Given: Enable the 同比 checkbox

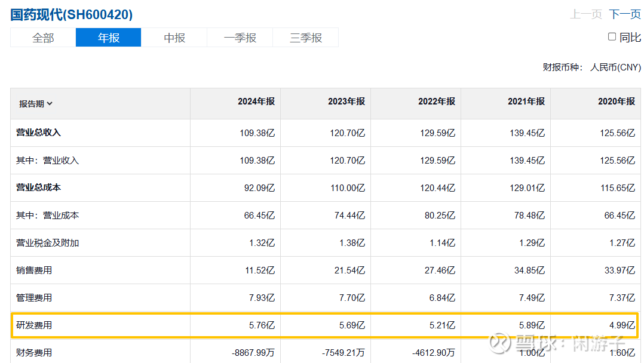Looking at the screenshot, I should tap(612, 36).
